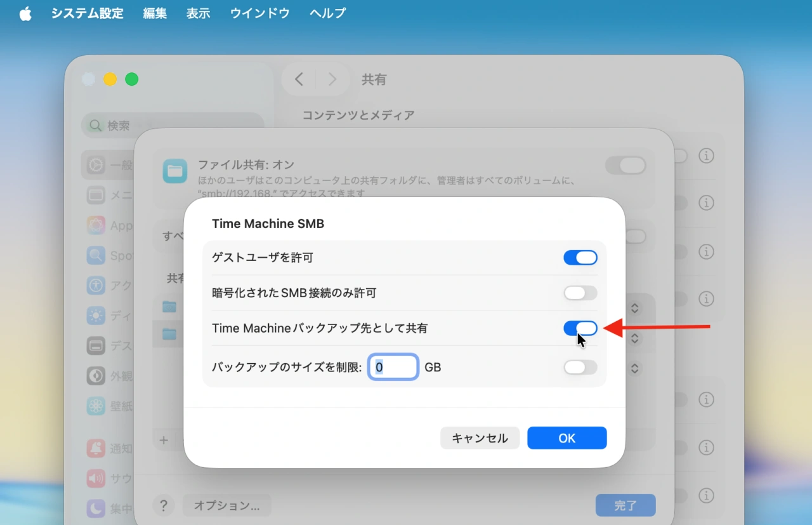Select the アクセシビリティ sidebar icon

coord(96,285)
